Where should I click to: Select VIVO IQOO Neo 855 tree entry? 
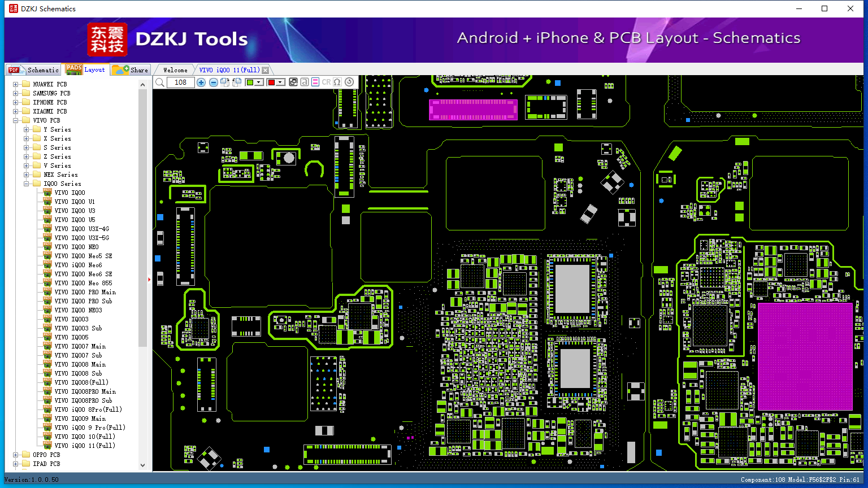point(84,283)
